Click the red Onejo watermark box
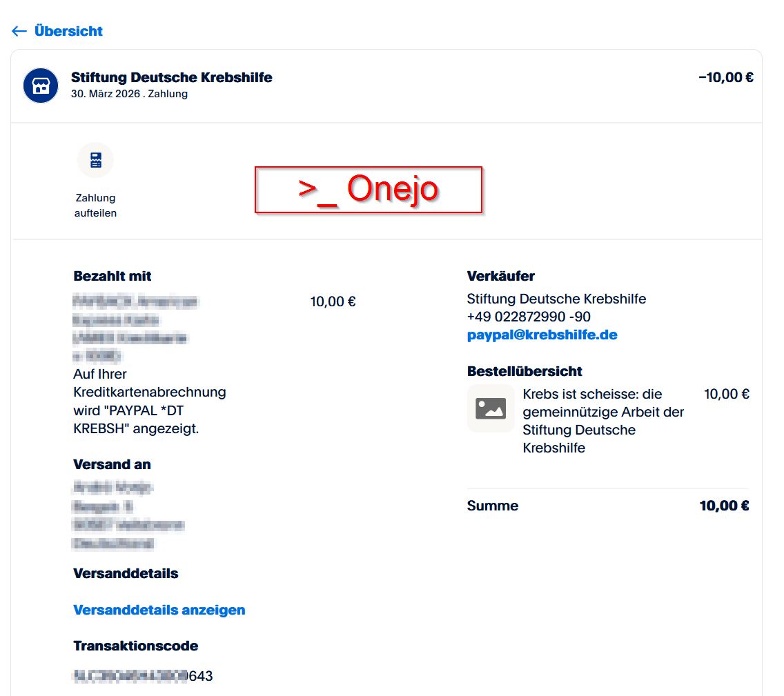The image size is (784, 696). click(x=368, y=189)
